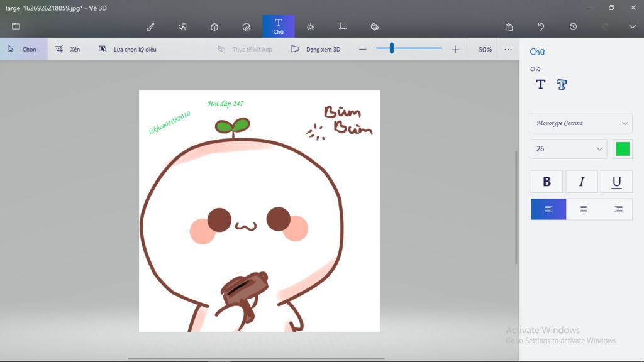Open the Menu folder icon
The height and width of the screenshot is (362, 644).
[x=16, y=26]
